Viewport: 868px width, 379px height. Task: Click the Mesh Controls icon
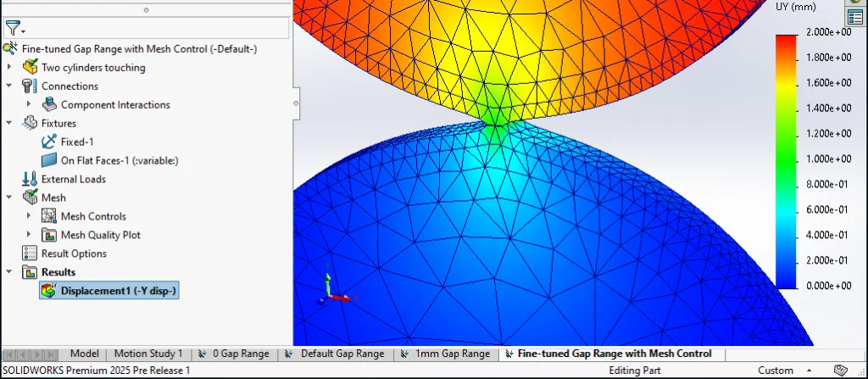pyautogui.click(x=49, y=216)
